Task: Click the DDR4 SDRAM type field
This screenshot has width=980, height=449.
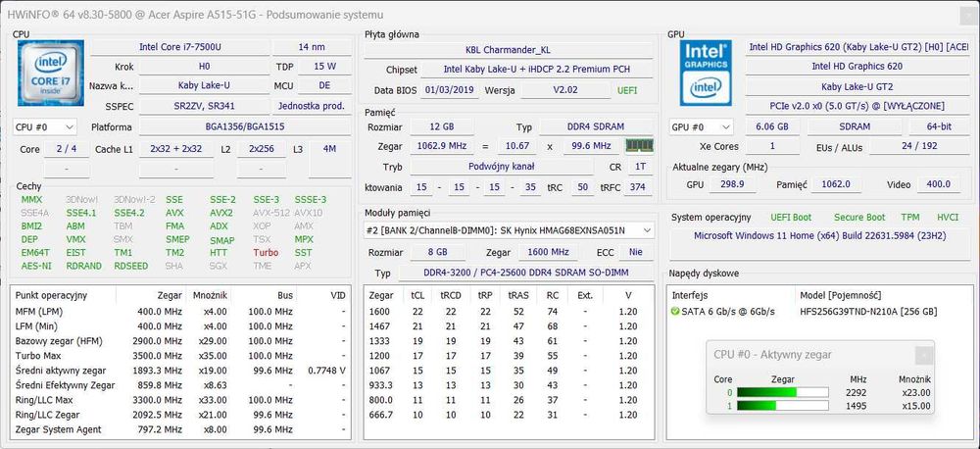Action: tap(596, 126)
